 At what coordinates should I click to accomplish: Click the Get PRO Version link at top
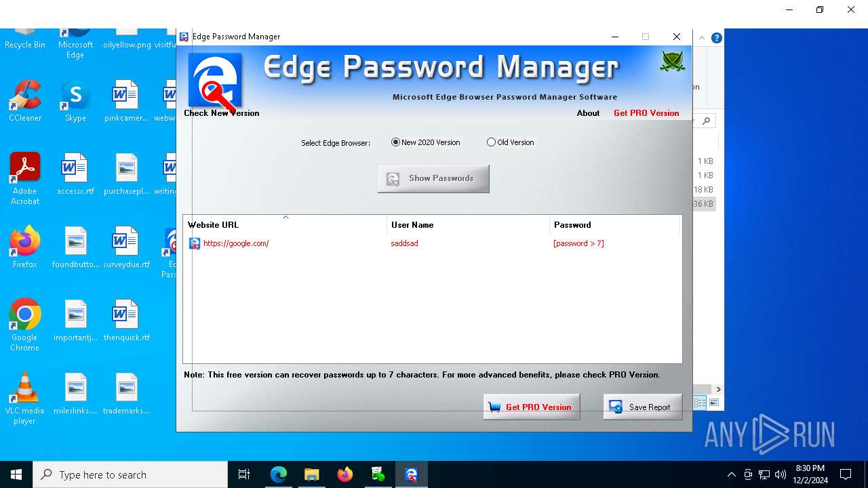tap(646, 113)
